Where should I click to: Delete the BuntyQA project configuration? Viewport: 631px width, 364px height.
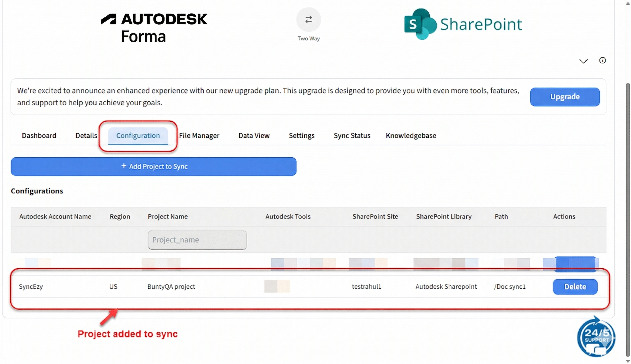[x=575, y=286]
